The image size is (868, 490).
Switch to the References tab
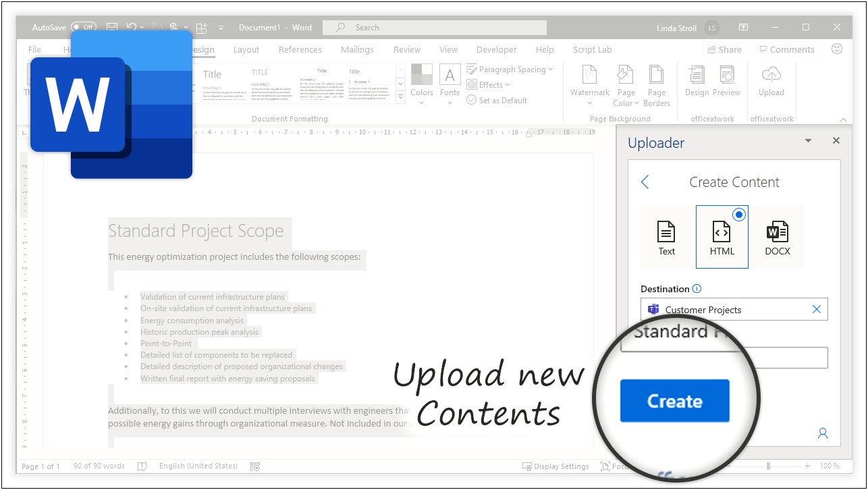[x=300, y=49]
